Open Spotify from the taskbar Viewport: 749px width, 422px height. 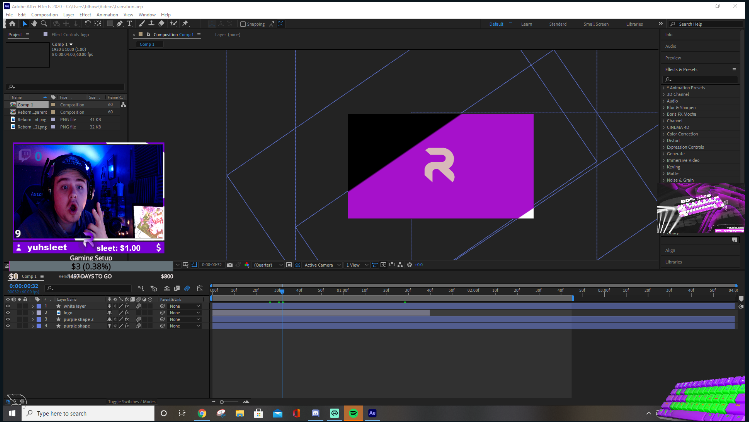coord(353,413)
